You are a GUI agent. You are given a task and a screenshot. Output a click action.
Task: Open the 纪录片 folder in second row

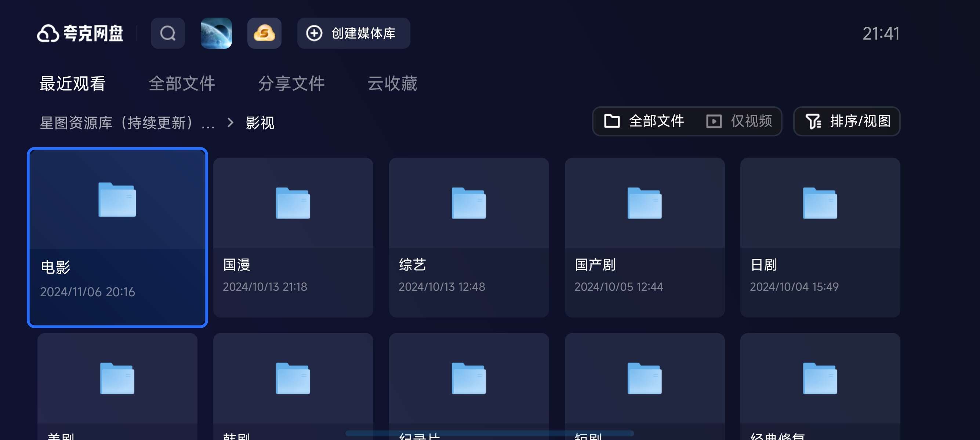pos(469,386)
